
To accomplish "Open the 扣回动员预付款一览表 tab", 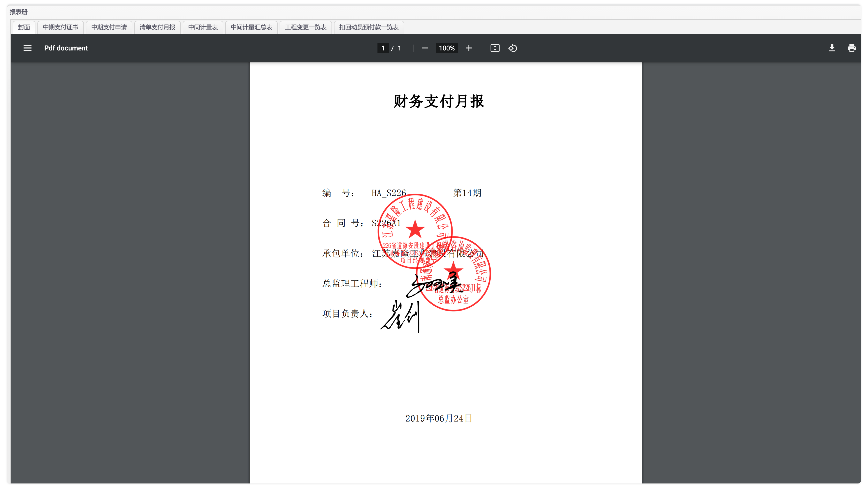I will pyautogui.click(x=369, y=27).
